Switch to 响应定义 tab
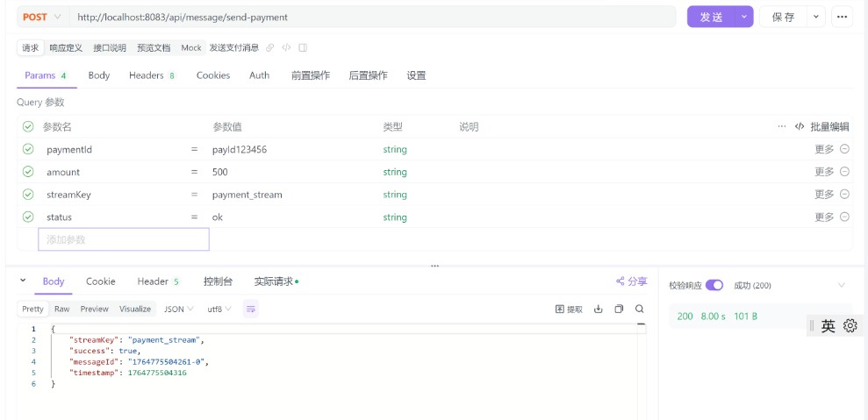The image size is (868, 420). click(x=66, y=47)
